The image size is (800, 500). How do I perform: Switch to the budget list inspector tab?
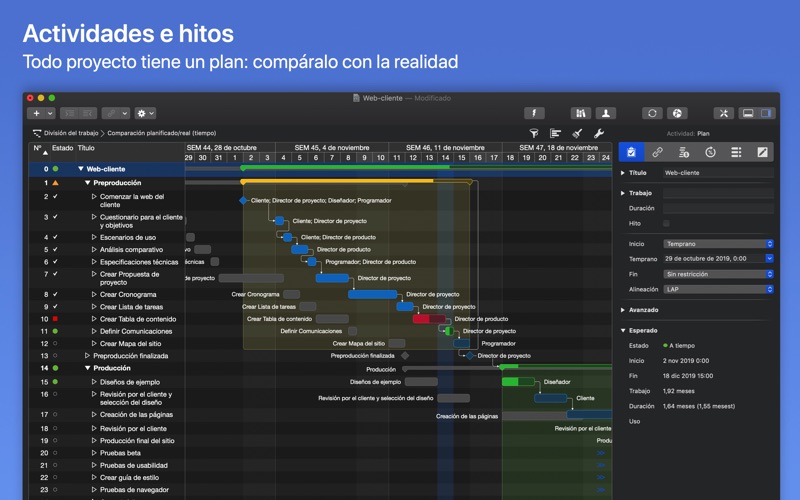coord(684,152)
